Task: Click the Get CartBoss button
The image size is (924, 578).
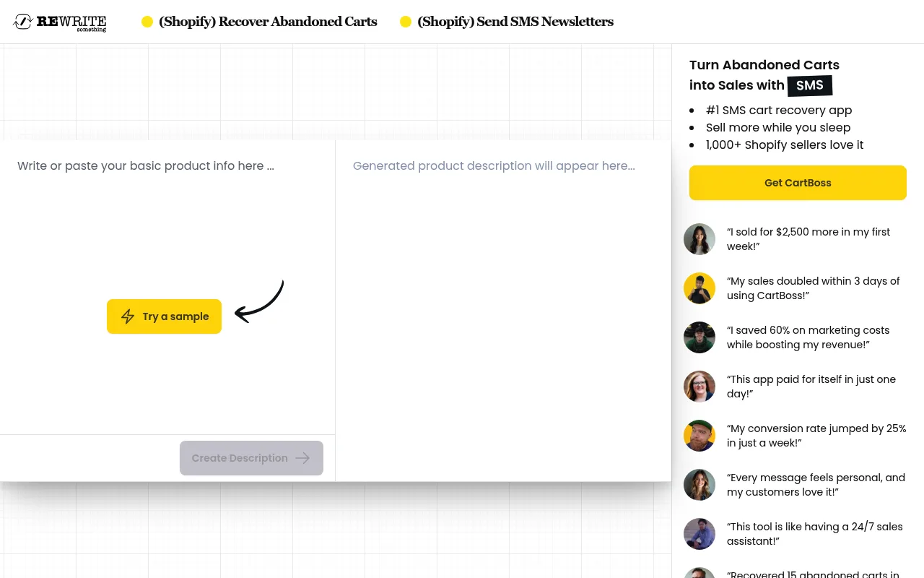Action: 798,183
